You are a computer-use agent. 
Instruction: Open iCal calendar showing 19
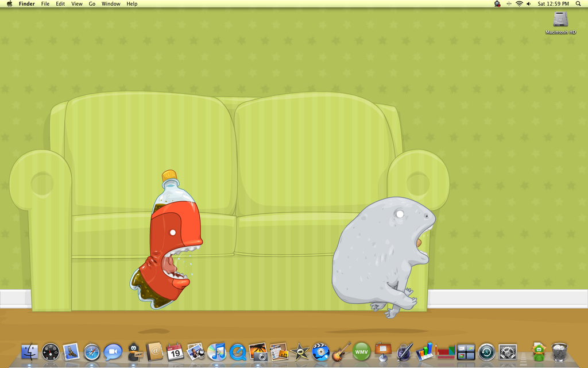[x=175, y=352]
